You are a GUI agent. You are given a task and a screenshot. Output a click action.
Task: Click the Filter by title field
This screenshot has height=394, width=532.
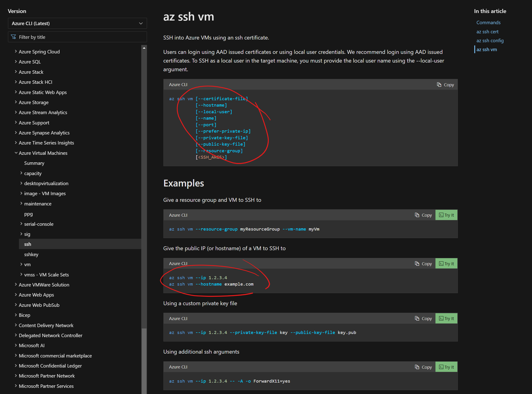point(77,37)
